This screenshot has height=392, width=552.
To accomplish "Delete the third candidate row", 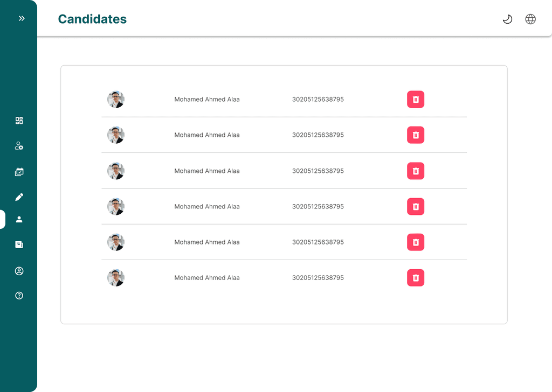I will pos(416,171).
